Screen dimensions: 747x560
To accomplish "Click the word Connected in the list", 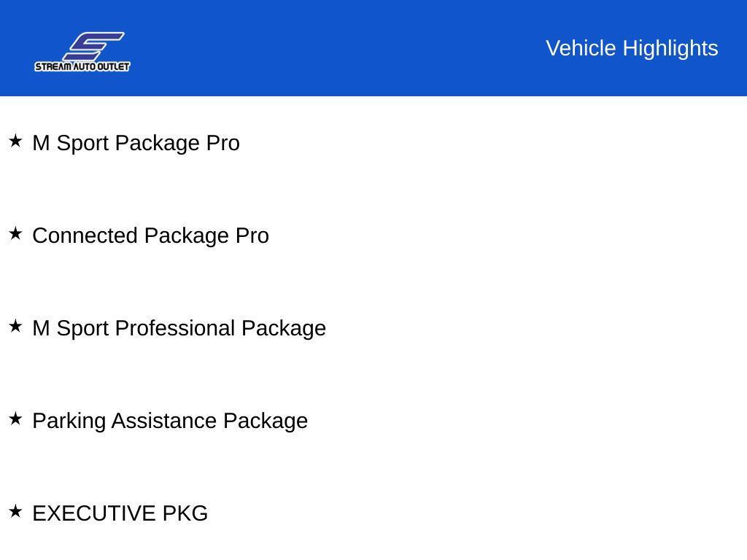I will (85, 236).
